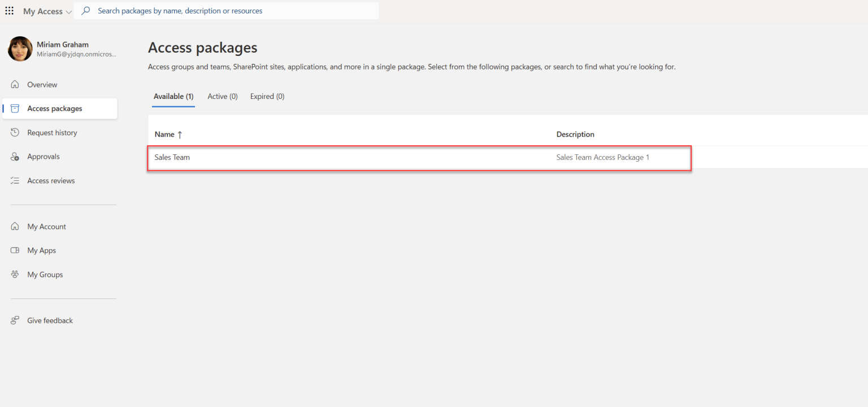Click the Description column header
Viewport: 868px width, 407px height.
tap(575, 134)
